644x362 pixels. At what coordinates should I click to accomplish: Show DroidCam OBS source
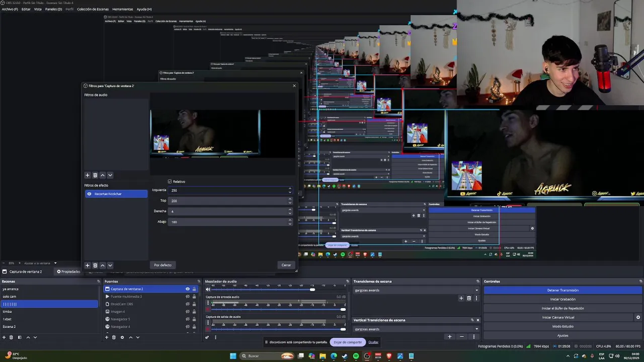pyautogui.click(x=188, y=304)
